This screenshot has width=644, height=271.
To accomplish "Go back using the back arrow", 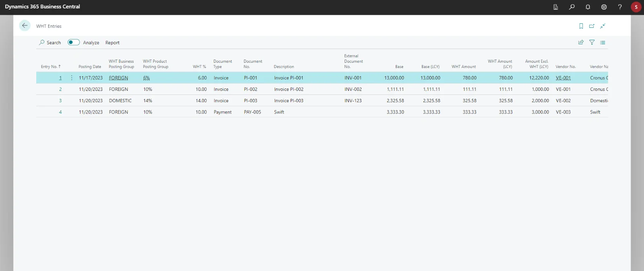I will (x=25, y=26).
